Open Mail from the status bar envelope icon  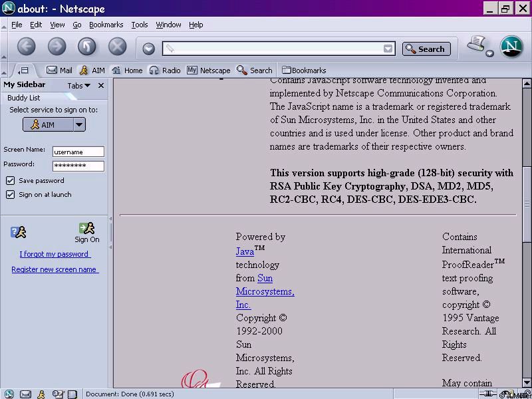(25, 394)
